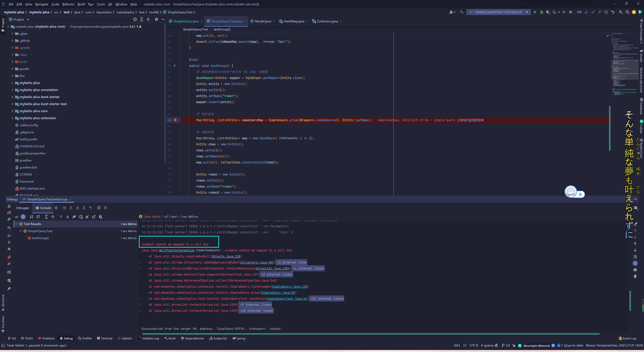Toggle the breakpoint on line 64
This screenshot has height=352, width=644.
(x=175, y=120)
